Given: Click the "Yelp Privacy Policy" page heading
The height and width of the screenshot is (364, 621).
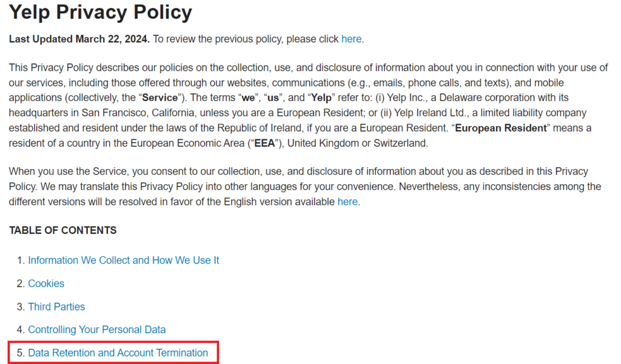Looking at the screenshot, I should [100, 12].
